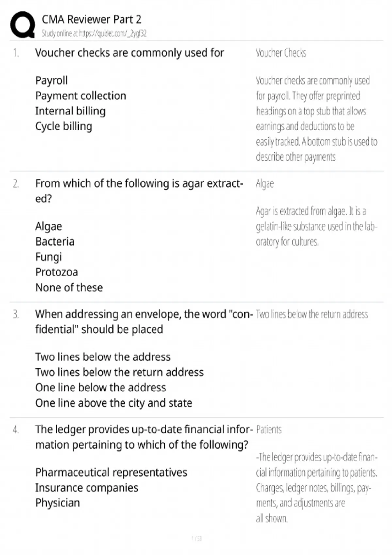This screenshot has height=556, width=392.
Task: Choose the None of these option
Action: point(69,287)
